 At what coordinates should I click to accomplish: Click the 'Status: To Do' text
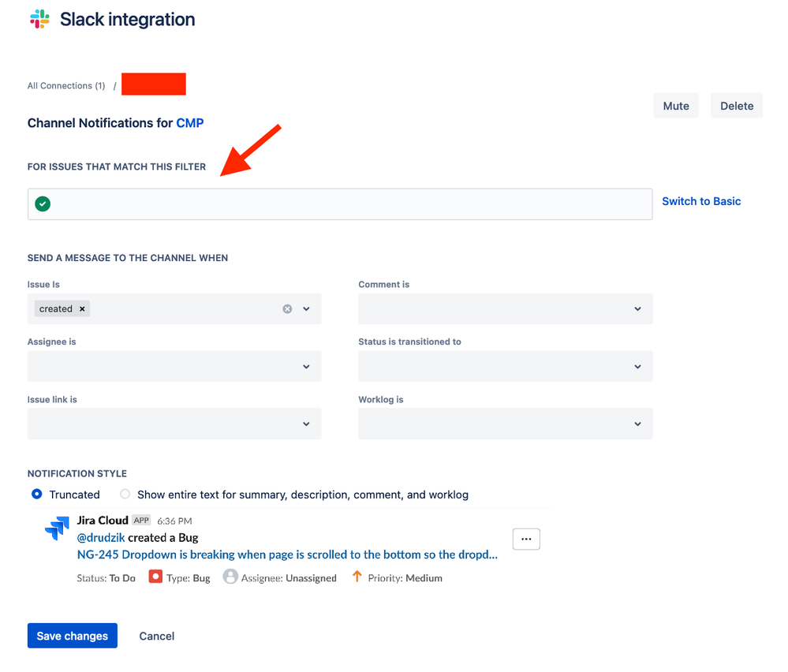[x=106, y=578]
